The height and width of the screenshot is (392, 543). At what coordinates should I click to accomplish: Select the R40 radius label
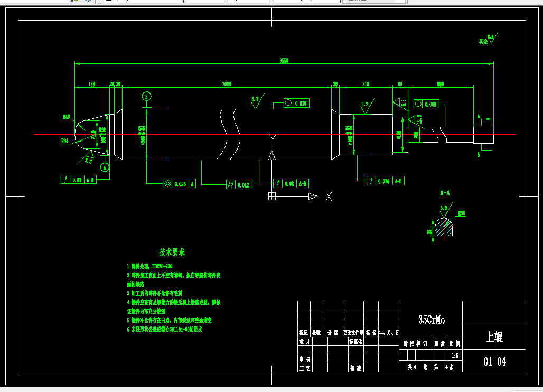67,117
